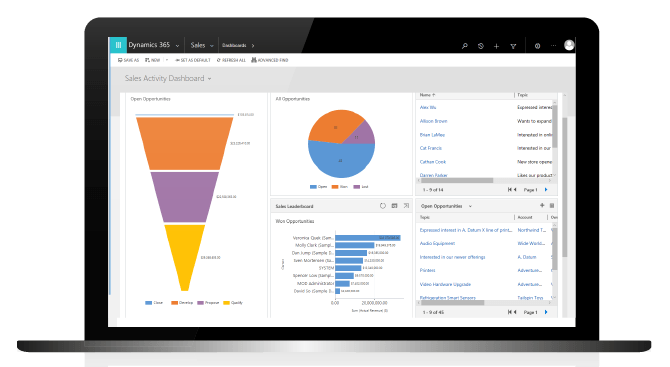Click New in command bar
Viewport: 670px width, 367px height.
[x=153, y=60]
